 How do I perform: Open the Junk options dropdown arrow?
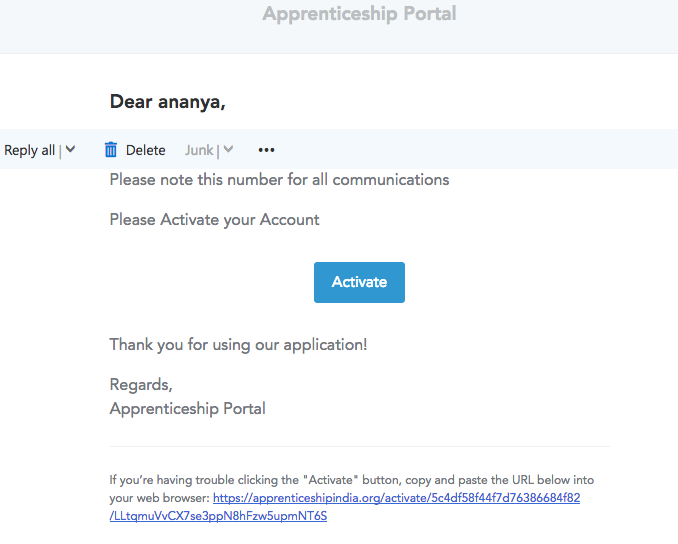pyautogui.click(x=229, y=149)
